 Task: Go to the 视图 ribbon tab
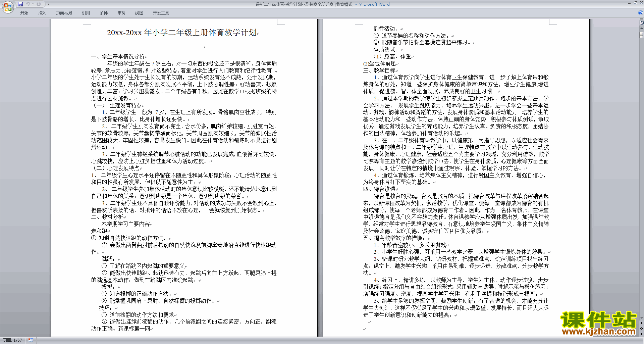139,13
